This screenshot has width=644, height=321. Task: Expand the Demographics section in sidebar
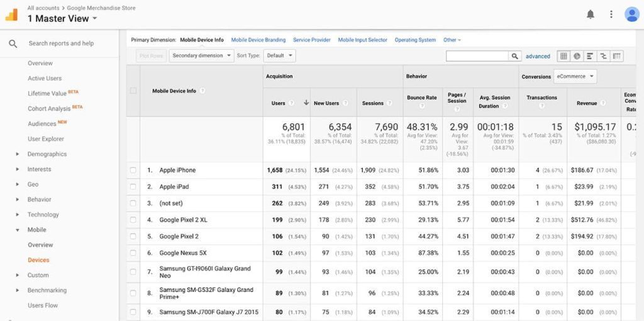[47, 154]
